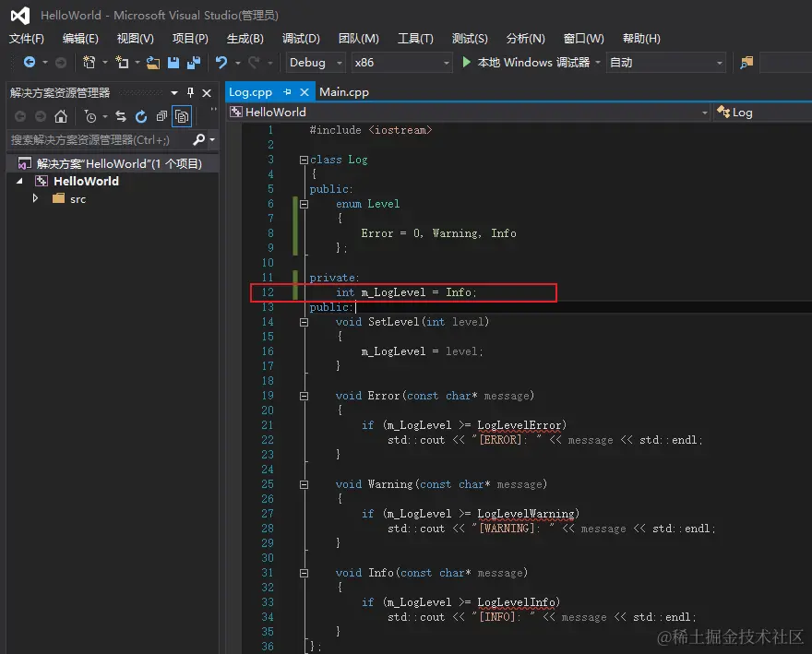Collapse the Warning function block
The width and height of the screenshot is (812, 654).
coord(304,484)
